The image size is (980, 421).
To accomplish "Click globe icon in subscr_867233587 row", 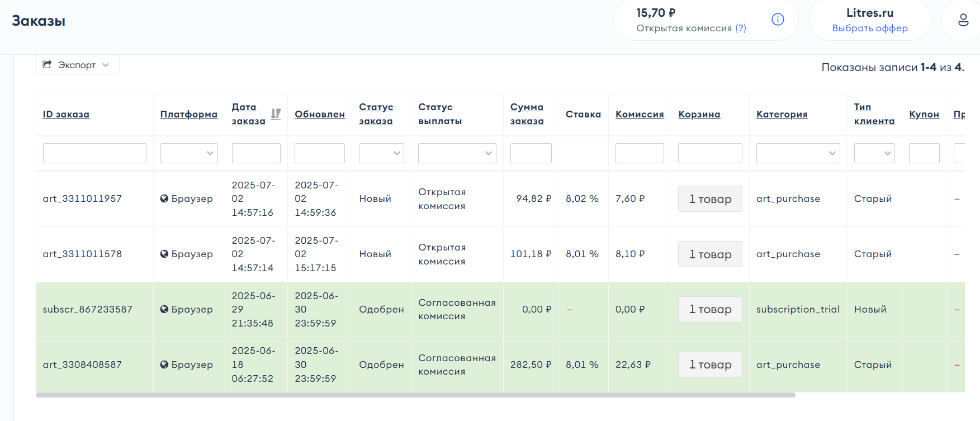I will pos(164,309).
